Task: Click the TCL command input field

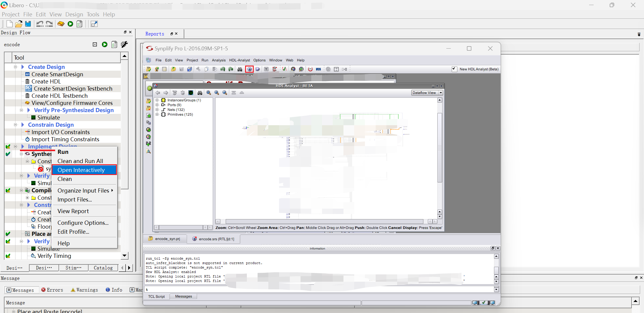Action: pos(319,289)
